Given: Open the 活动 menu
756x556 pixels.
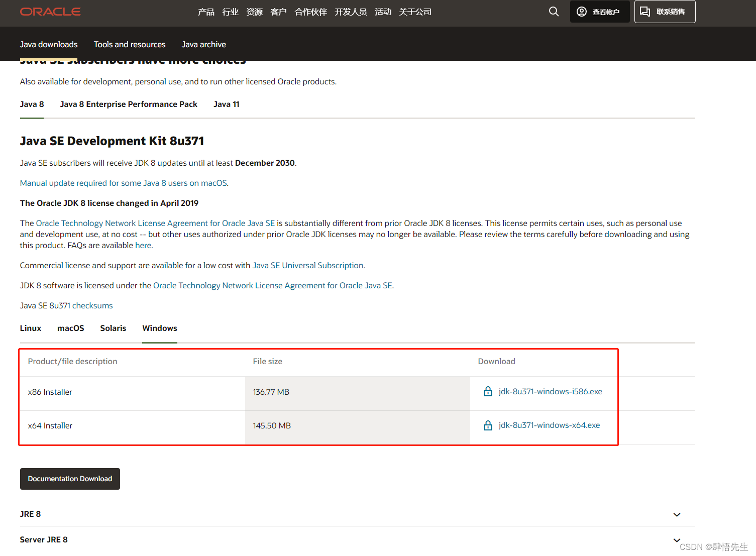Looking at the screenshot, I should (383, 12).
